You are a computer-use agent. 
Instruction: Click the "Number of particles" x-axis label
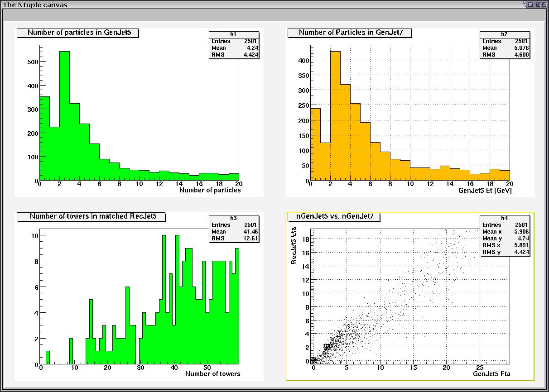click(x=210, y=190)
